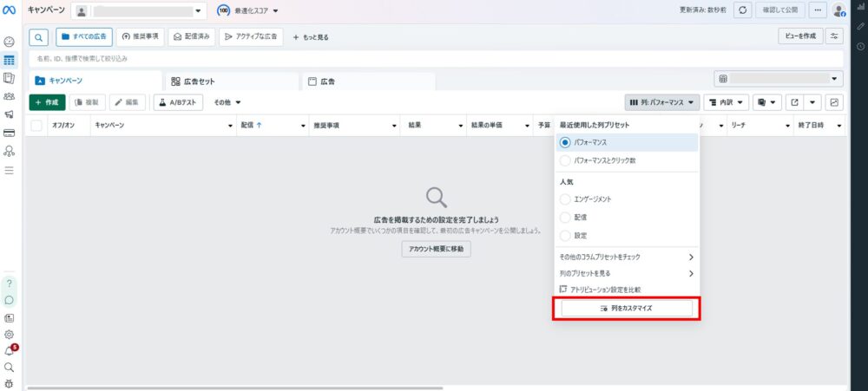Click the refresh icon next to 確認して公開
The height and width of the screenshot is (391, 868).
click(743, 10)
